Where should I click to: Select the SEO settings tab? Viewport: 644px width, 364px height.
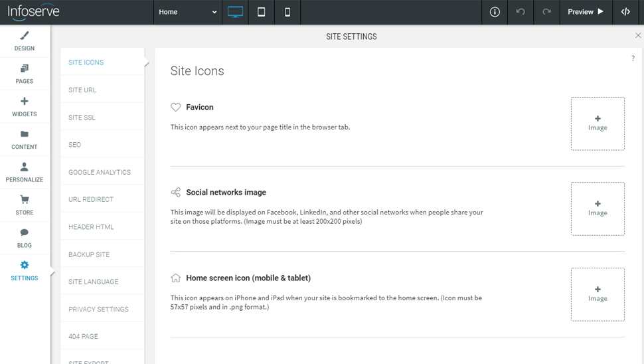point(75,145)
